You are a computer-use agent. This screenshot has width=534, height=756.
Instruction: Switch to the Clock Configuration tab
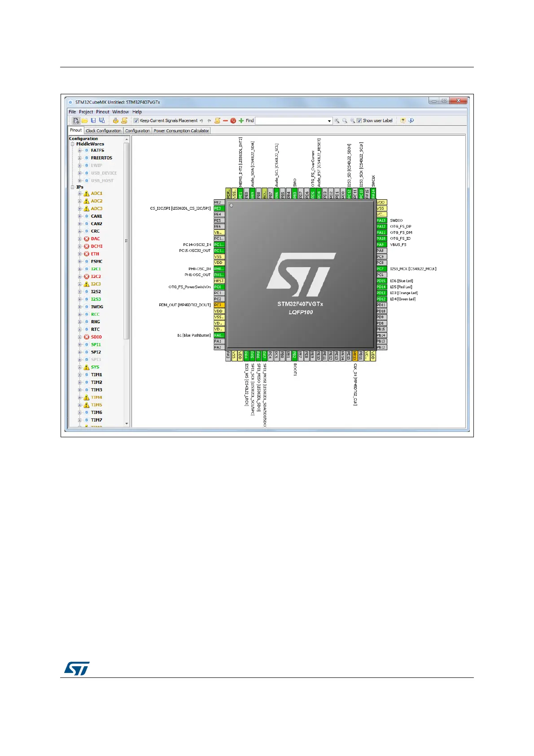pyautogui.click(x=103, y=131)
